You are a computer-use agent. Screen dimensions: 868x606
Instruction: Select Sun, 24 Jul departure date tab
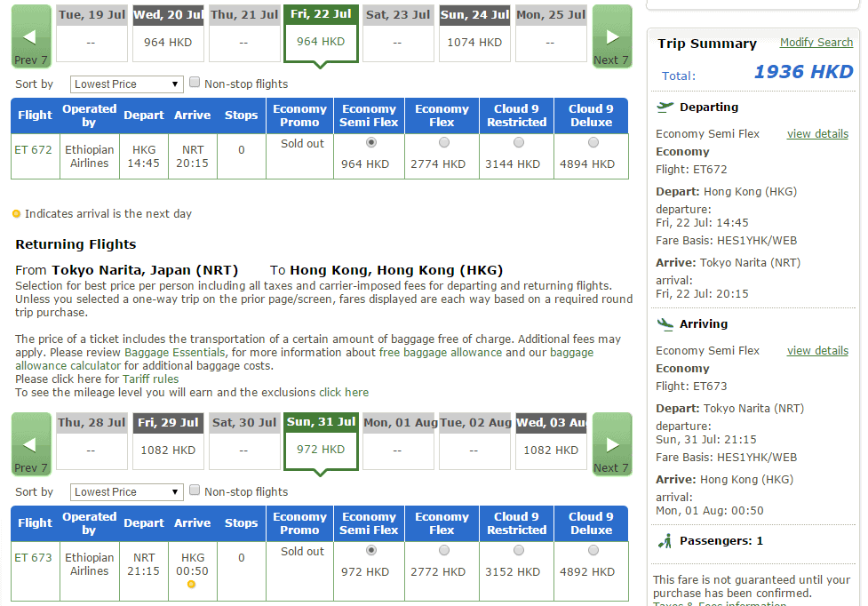coord(474,34)
